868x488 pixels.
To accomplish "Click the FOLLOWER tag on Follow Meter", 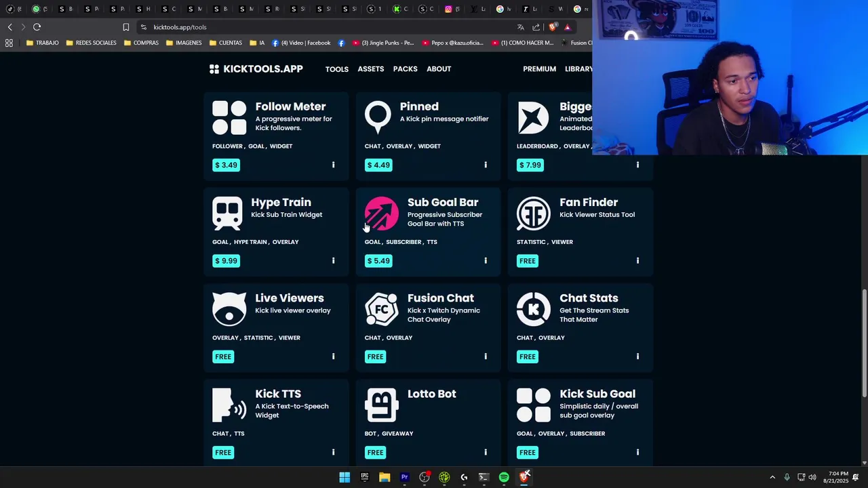I will tap(227, 146).
